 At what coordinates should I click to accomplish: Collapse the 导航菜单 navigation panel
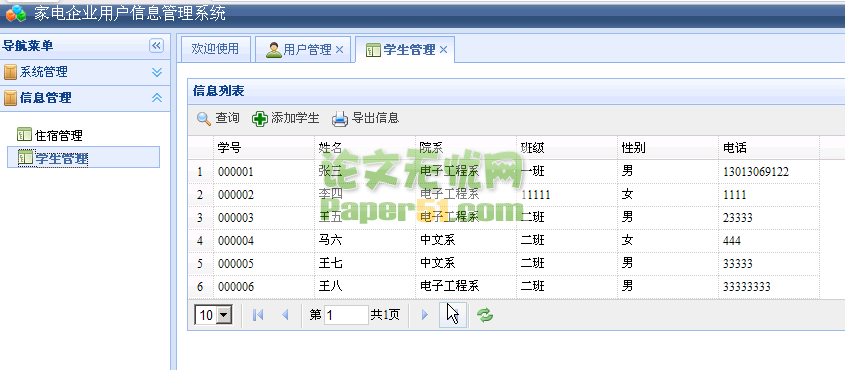tap(156, 46)
